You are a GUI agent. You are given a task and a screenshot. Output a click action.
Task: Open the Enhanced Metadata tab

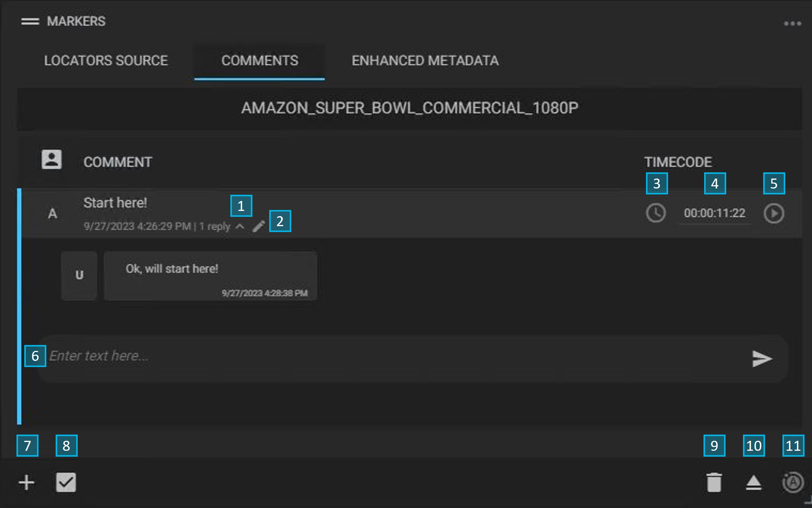point(425,60)
